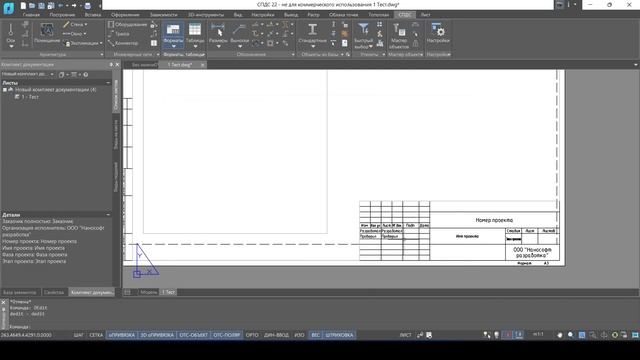Viewport: 640px width, 360px height.
Task: Collapse the Детали section
Action: click(x=108, y=215)
